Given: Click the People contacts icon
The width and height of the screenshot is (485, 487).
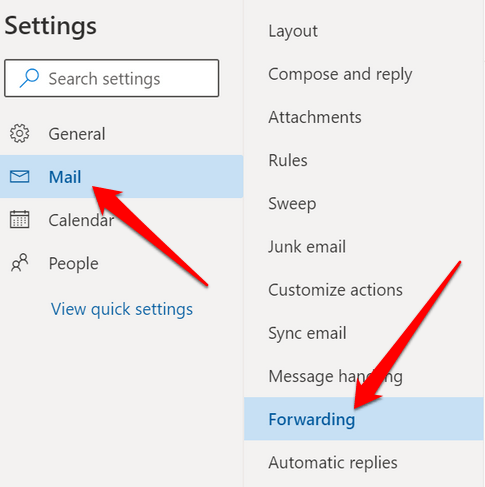Looking at the screenshot, I should click(19, 263).
